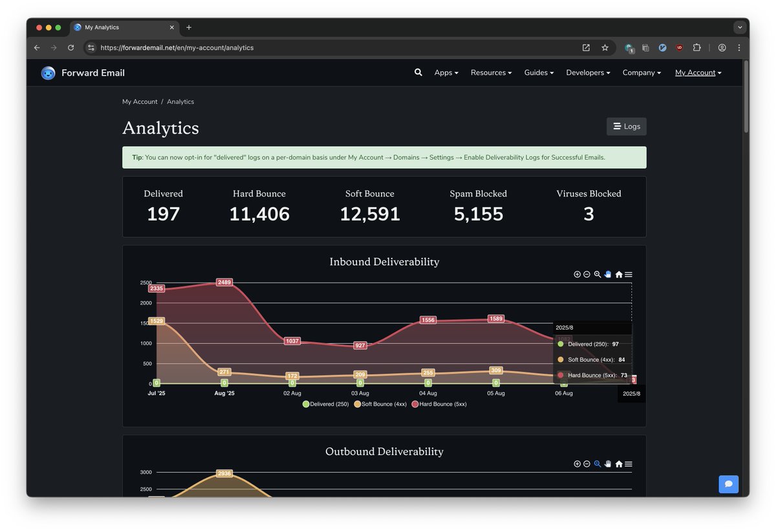This screenshot has width=776, height=532.
Task: Click the 927 hard bounce data label
Action: click(x=360, y=346)
